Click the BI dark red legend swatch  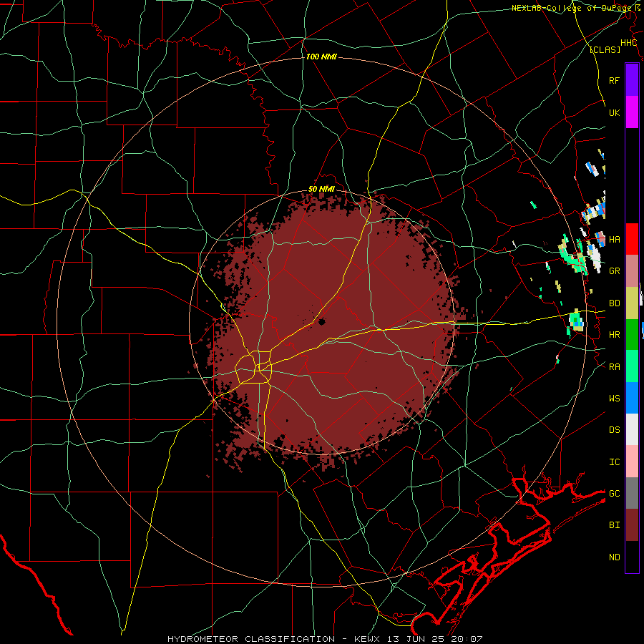pyautogui.click(x=632, y=525)
